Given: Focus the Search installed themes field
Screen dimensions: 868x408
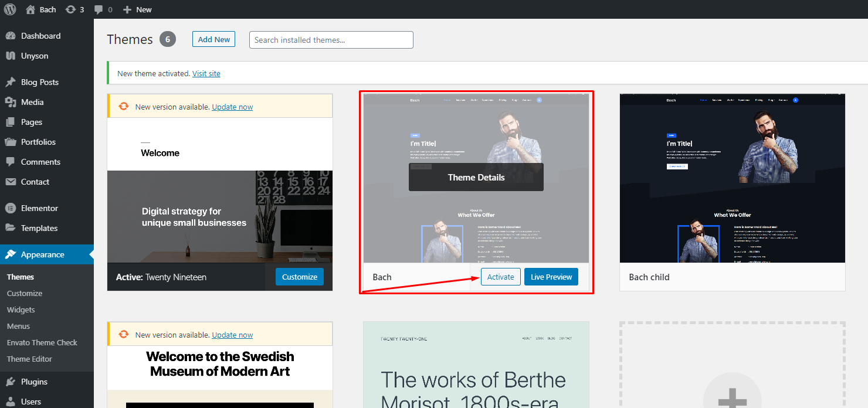Looking at the screenshot, I should pos(331,40).
